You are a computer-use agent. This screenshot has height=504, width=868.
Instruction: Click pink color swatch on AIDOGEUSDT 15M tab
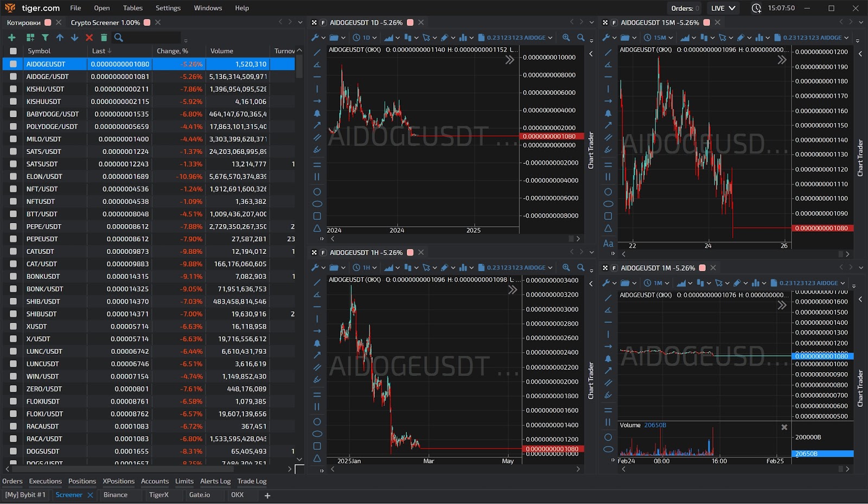pyautogui.click(x=706, y=22)
